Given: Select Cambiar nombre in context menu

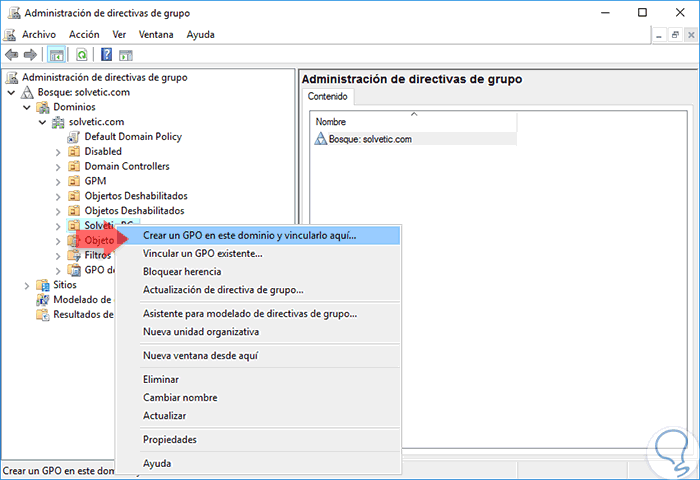Looking at the screenshot, I should pyautogui.click(x=258, y=397).
